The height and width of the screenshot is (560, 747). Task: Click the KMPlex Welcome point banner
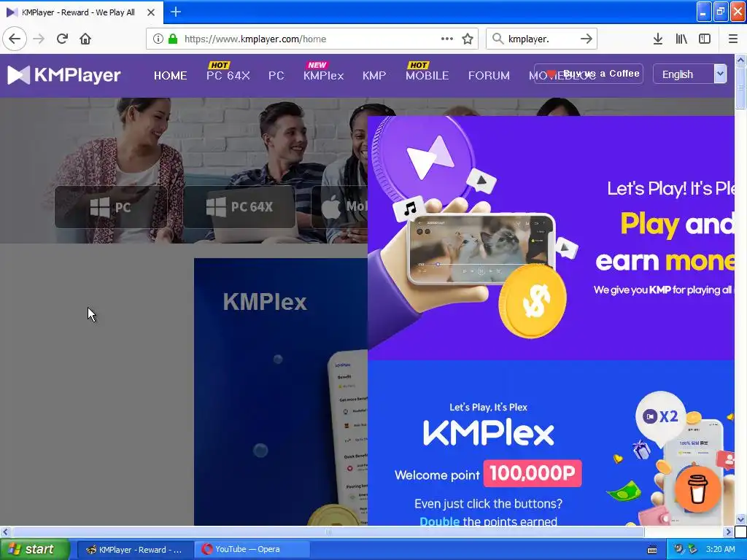[551, 443]
